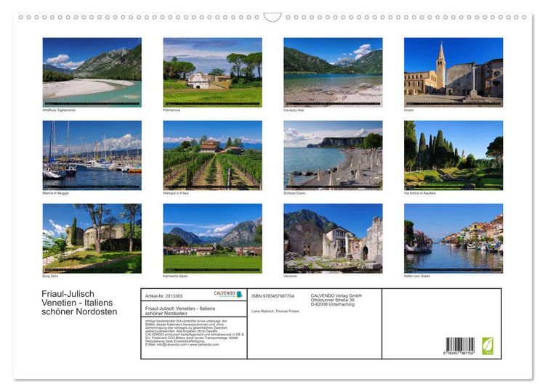Click the calendar hanging hook at the top
Viewport: 545px width, 392px height.
272,17
